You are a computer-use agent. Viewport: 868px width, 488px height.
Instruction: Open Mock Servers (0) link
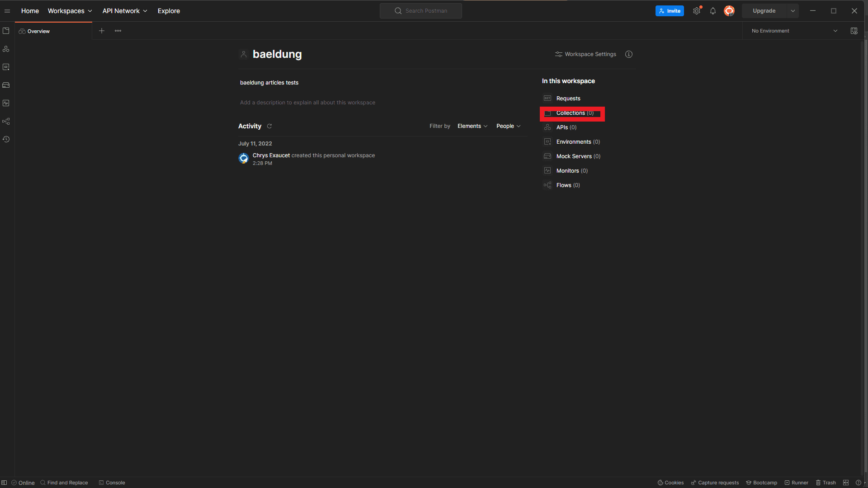point(572,156)
